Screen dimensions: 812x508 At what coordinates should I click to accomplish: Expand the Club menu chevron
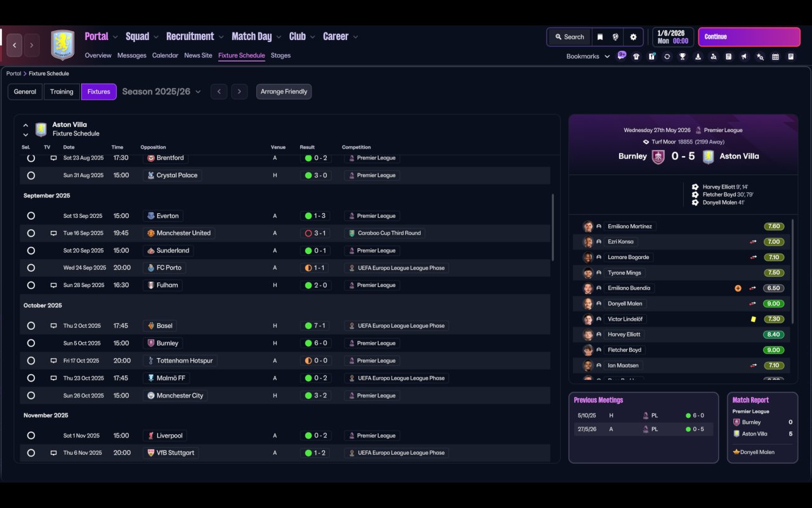coord(313,37)
